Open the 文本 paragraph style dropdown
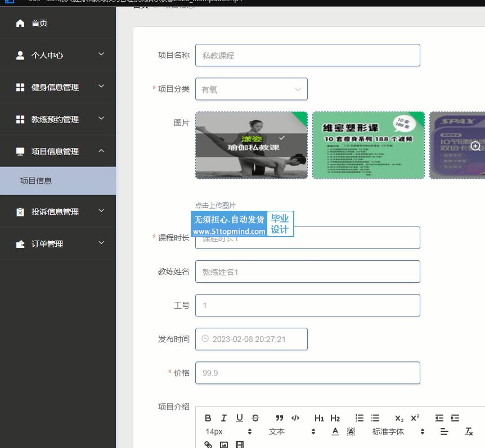The width and height of the screenshot is (485, 448). [x=291, y=432]
